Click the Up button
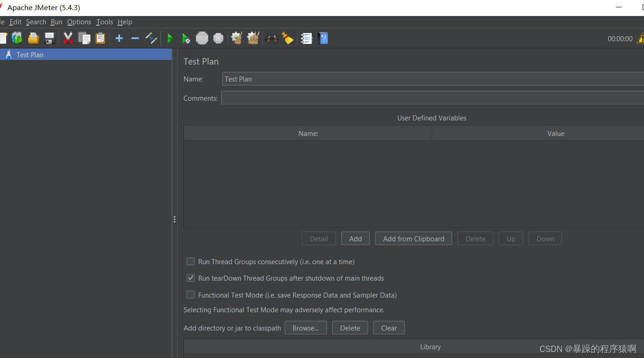 [x=511, y=239]
